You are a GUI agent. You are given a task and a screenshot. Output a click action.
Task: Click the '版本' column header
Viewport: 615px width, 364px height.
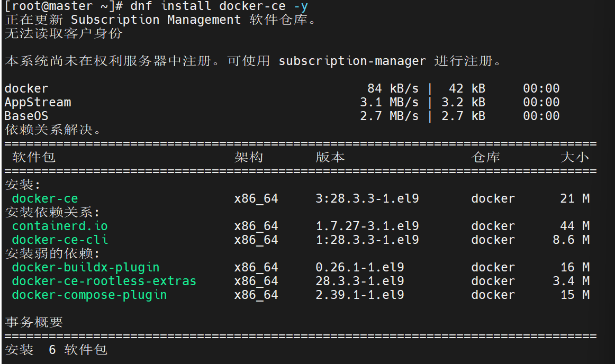(330, 157)
